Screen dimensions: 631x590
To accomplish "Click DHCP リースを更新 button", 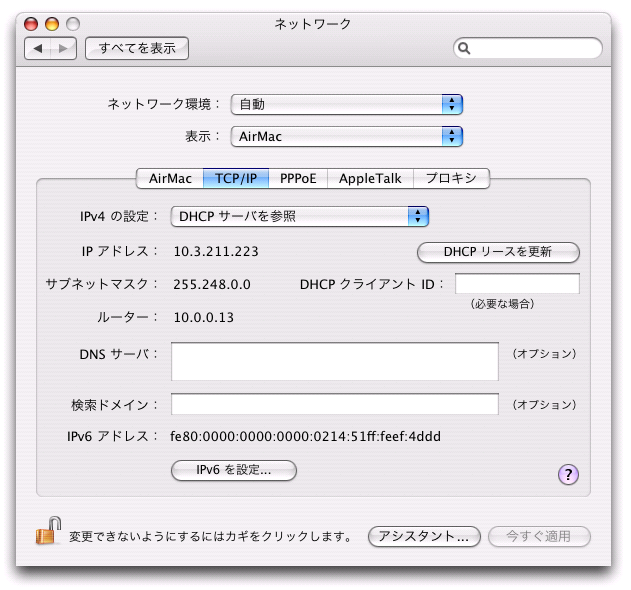I will [498, 251].
